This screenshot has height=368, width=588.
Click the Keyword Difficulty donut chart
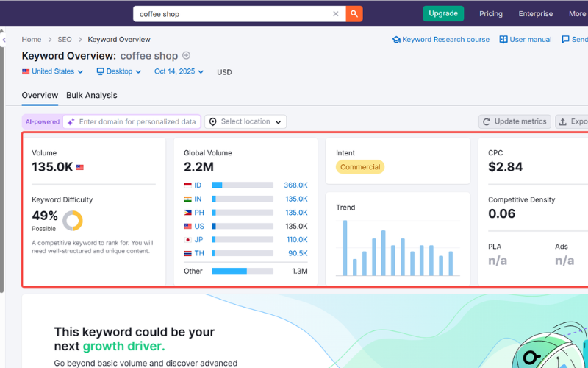(73, 221)
